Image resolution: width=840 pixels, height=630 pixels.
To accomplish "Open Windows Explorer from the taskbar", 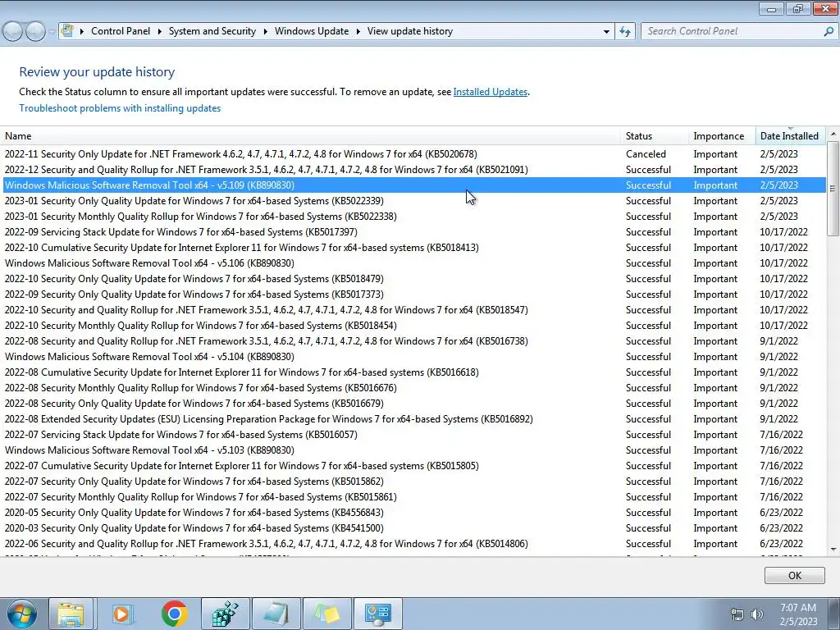I will (x=71, y=614).
